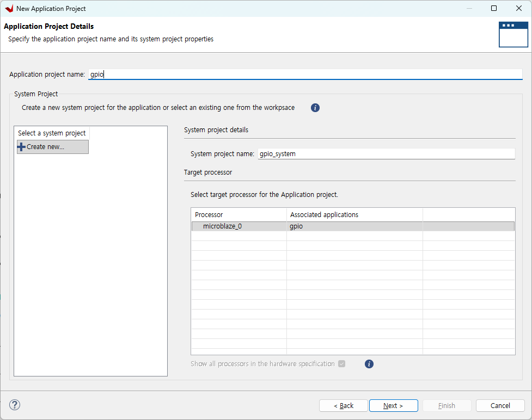Open info icon beside system project description
The image size is (532, 420).
click(315, 108)
